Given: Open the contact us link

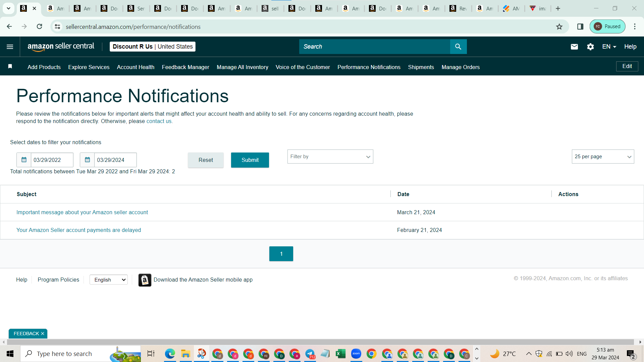Looking at the screenshot, I should [159, 121].
